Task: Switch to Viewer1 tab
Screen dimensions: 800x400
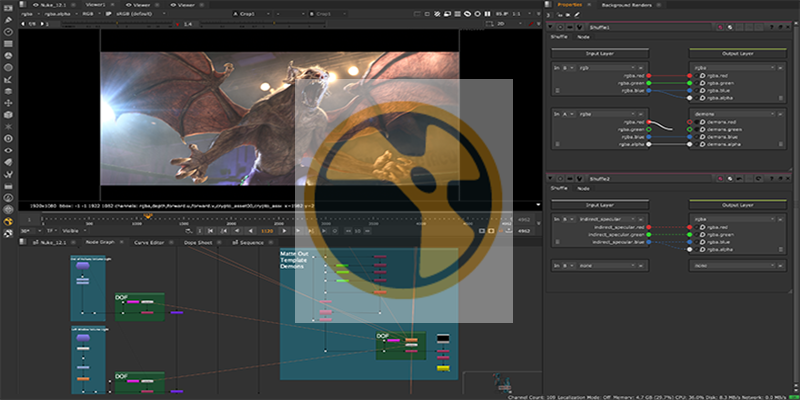Action: 95,4
